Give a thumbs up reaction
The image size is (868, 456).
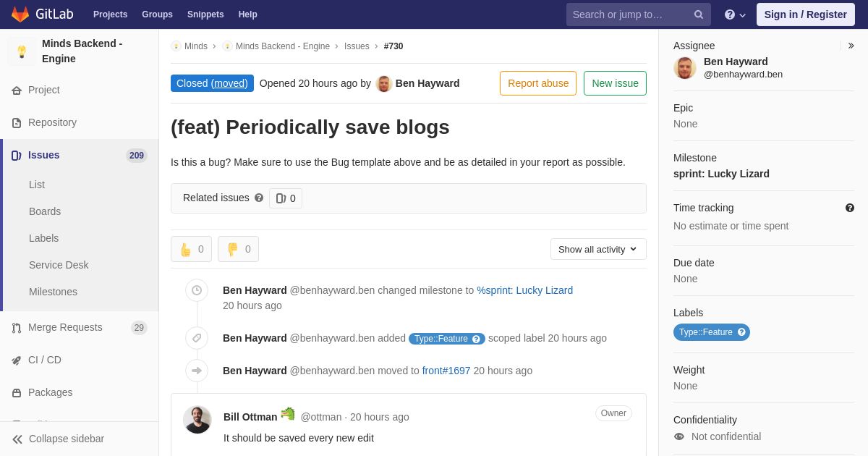[x=191, y=249]
